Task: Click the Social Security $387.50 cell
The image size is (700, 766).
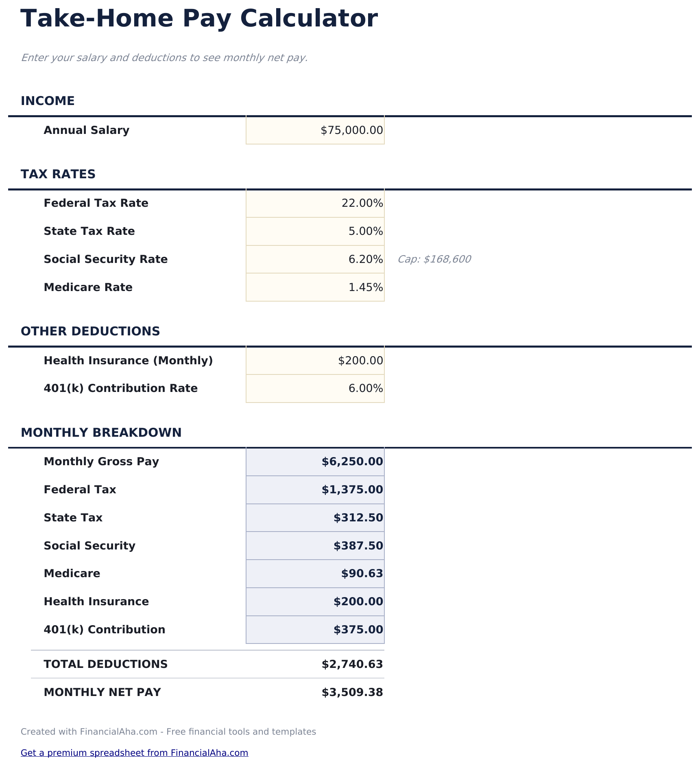Action: tap(315, 546)
